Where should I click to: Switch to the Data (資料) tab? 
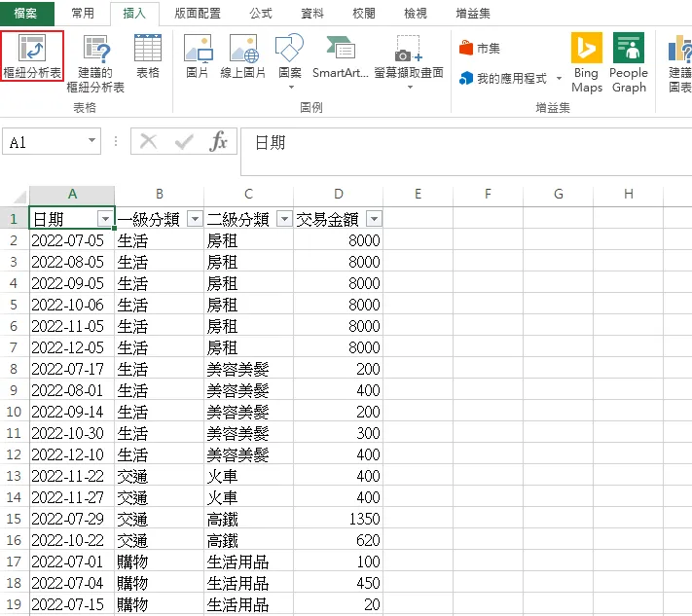tap(312, 14)
